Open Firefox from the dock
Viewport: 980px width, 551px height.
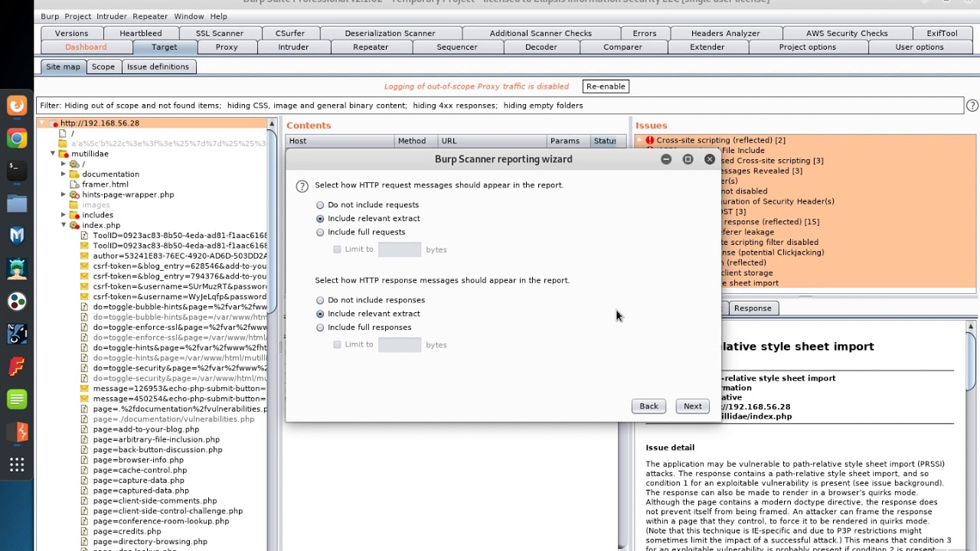point(17,106)
